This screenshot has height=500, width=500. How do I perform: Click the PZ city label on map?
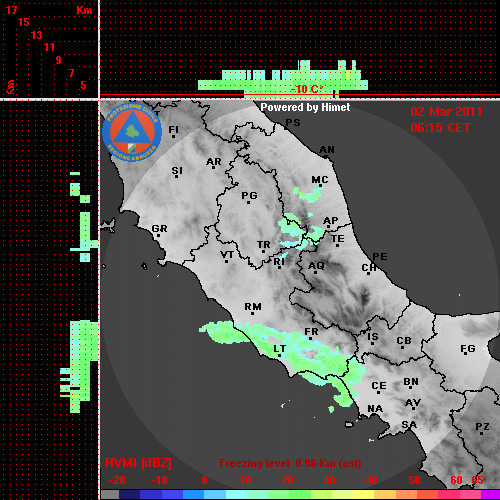pyautogui.click(x=482, y=426)
